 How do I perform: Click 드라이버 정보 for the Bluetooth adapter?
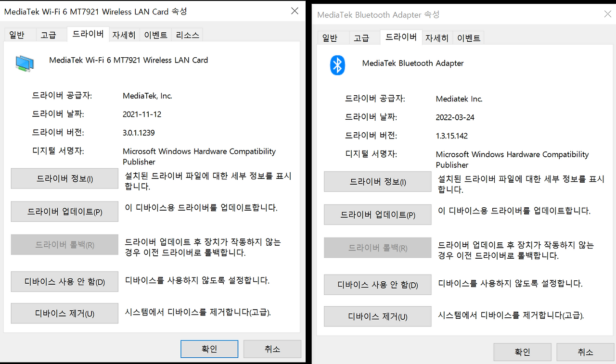click(377, 182)
